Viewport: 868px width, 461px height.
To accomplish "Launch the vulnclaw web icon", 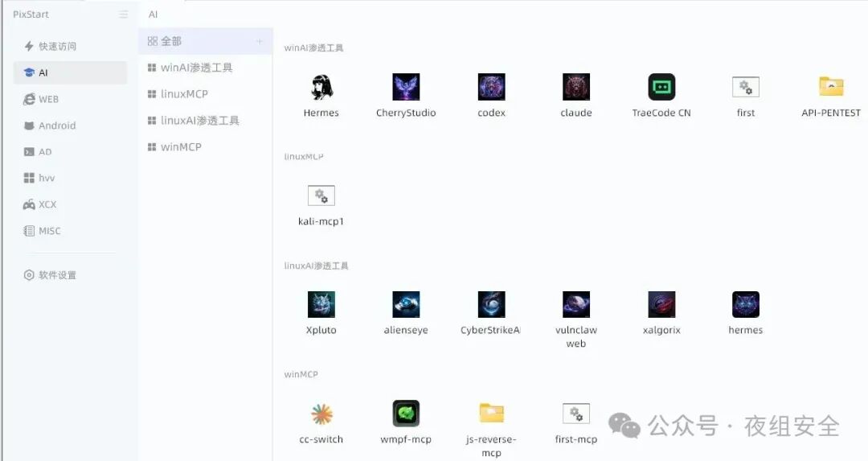I will 575,304.
